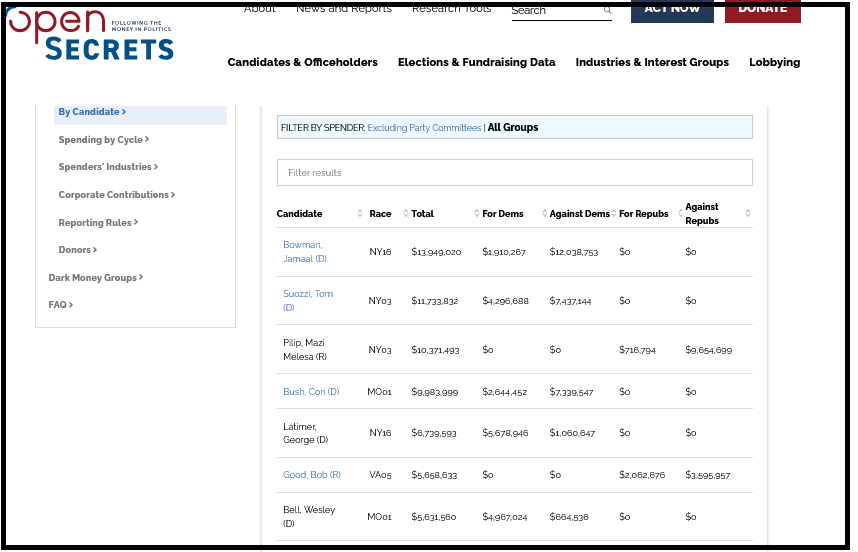The width and height of the screenshot is (858, 552).
Task: Click the $9,983,999 total for Bush
Action: pyautogui.click(x=434, y=392)
